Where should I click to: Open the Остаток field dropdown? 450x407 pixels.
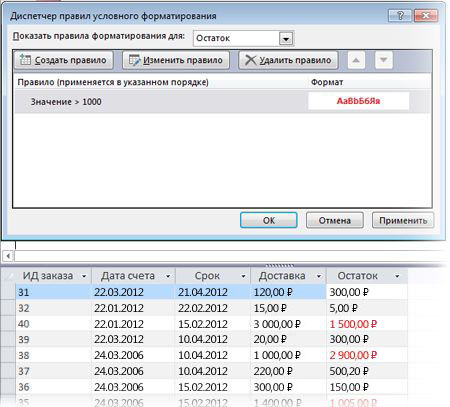pyautogui.click(x=286, y=39)
